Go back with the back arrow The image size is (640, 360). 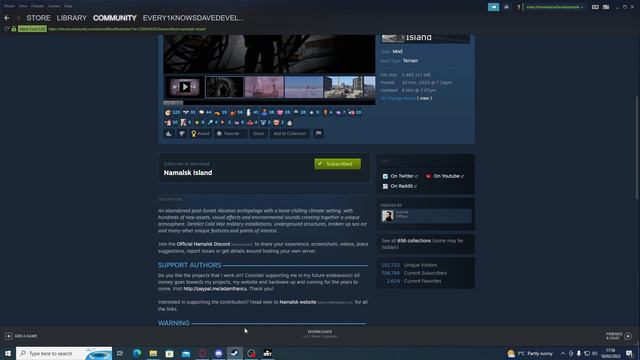point(7,18)
